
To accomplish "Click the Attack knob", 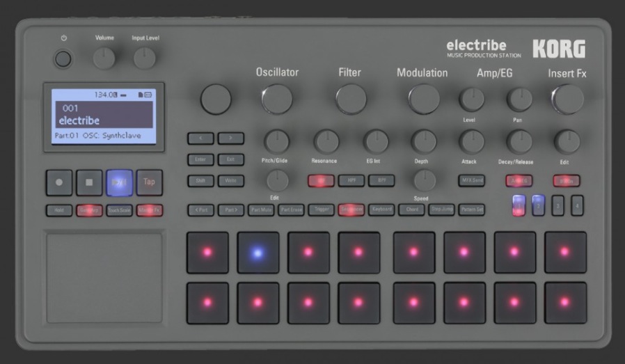I will click(x=472, y=142).
